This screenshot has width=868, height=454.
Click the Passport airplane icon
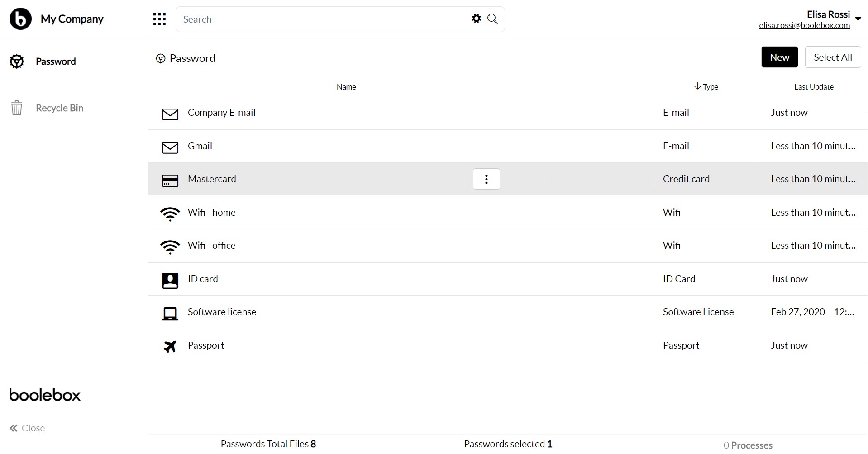click(170, 346)
